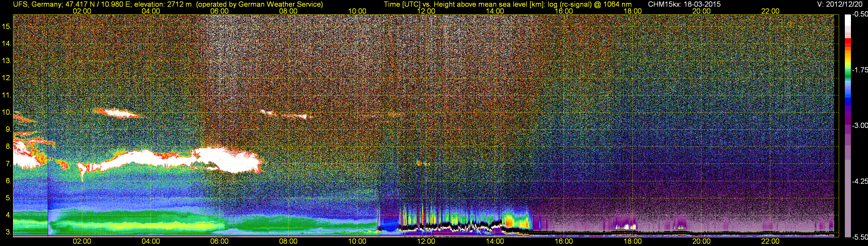
Task: Click the '4.' height axis label
Action: click(x=8, y=215)
